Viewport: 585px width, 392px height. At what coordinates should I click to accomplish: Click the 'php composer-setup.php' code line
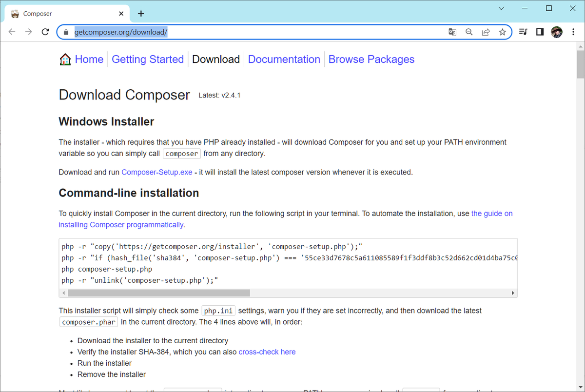tap(107, 269)
